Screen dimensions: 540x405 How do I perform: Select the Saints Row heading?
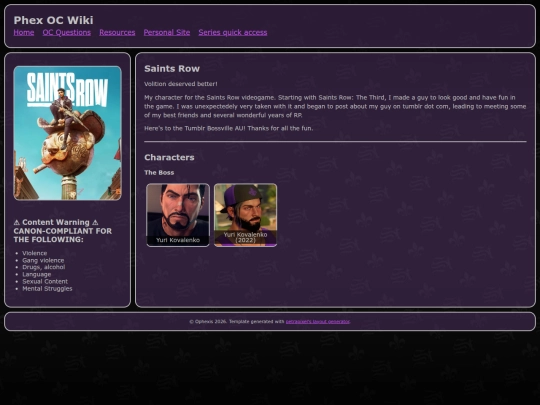[x=172, y=69]
